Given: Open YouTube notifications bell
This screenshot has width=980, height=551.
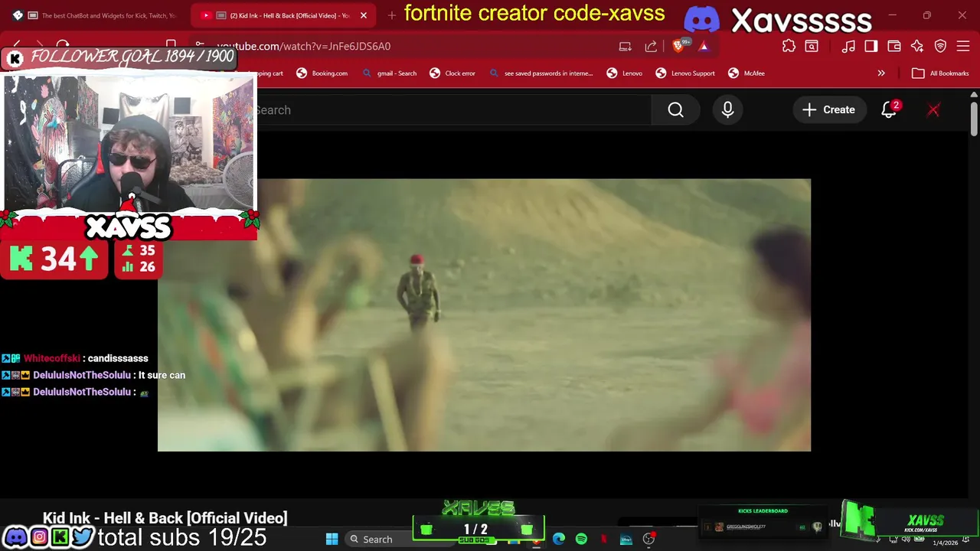Looking at the screenshot, I should 889,110.
